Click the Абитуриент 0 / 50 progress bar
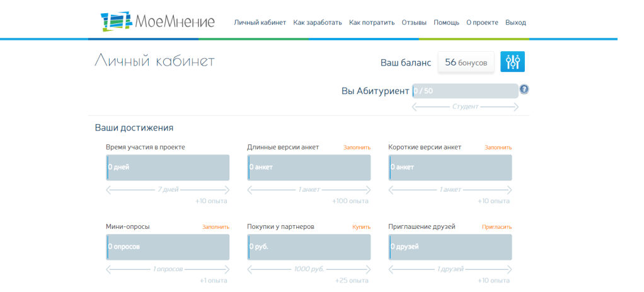The width and height of the screenshot is (644, 292). pos(465,91)
